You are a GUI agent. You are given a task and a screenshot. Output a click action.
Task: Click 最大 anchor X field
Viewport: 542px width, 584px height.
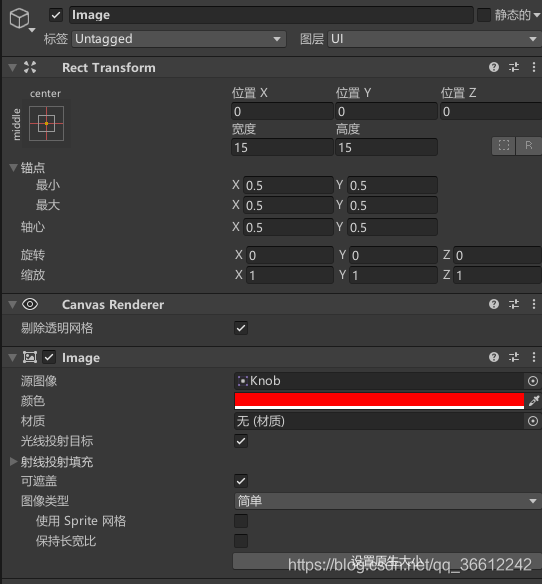click(288, 206)
